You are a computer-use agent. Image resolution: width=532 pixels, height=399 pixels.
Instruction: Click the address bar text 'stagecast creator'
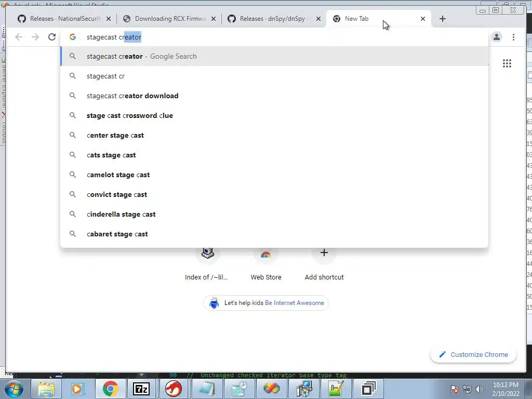pyautogui.click(x=114, y=37)
